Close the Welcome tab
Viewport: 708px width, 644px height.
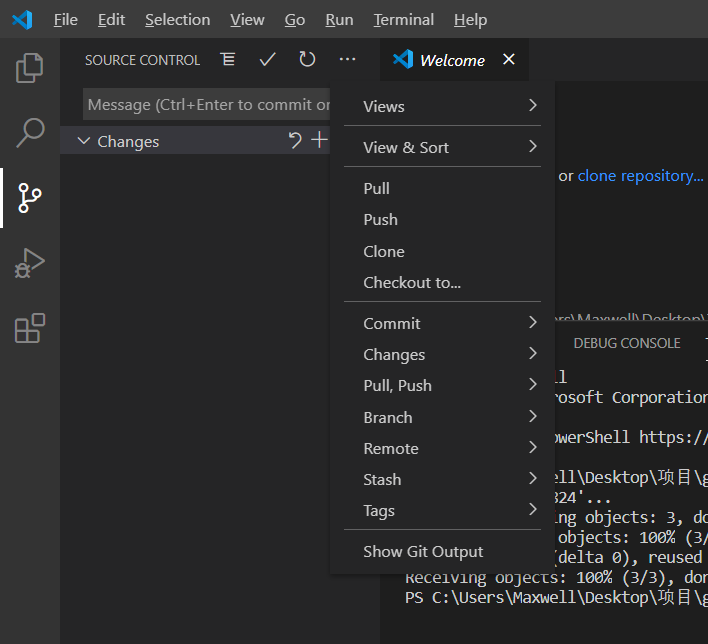[509, 59]
